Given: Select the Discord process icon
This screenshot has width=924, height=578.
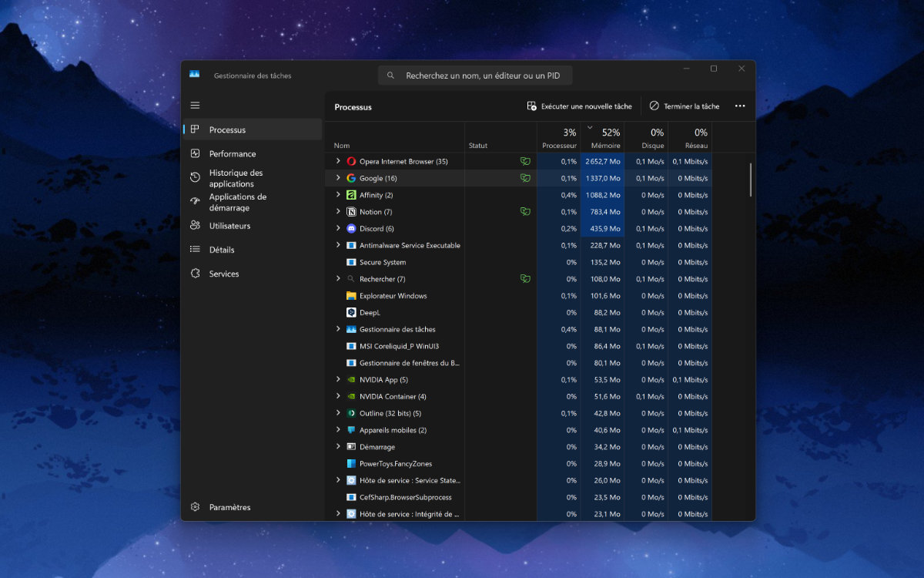Looking at the screenshot, I should (x=351, y=229).
